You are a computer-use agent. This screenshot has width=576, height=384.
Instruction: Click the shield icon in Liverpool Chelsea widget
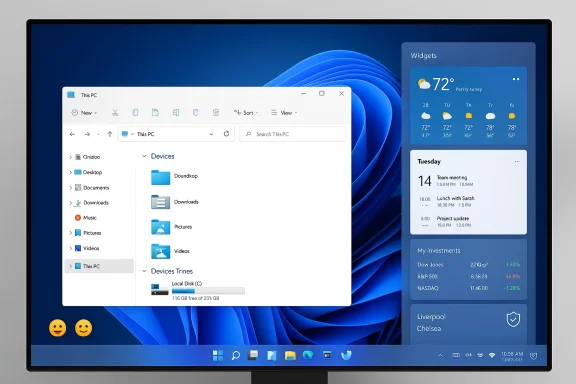click(x=513, y=319)
